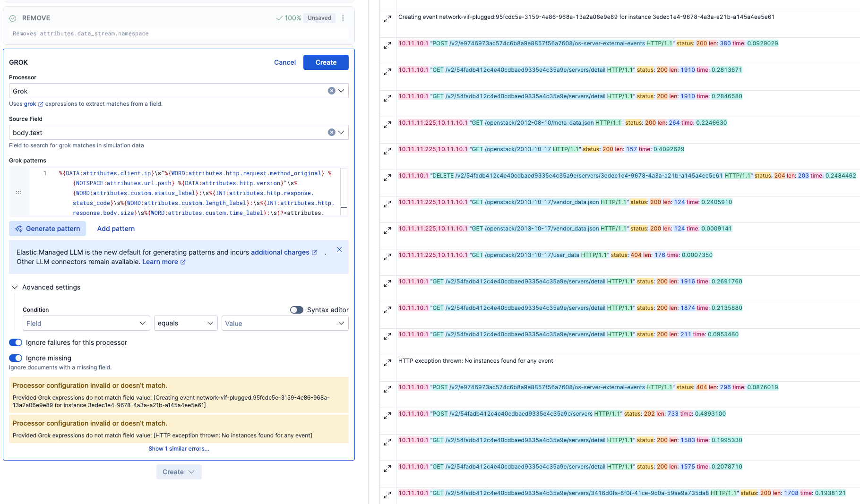Expand the DELETE request log row
The height and width of the screenshot is (504, 860).
point(387,178)
